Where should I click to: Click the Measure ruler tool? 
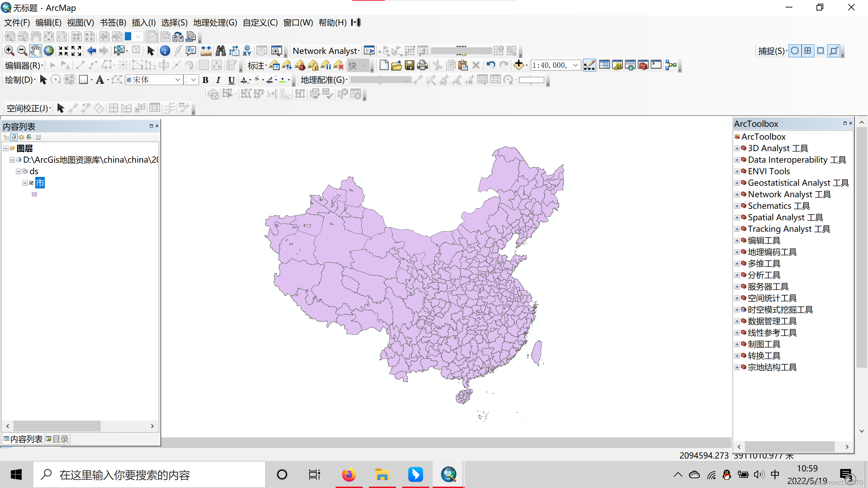[206, 51]
